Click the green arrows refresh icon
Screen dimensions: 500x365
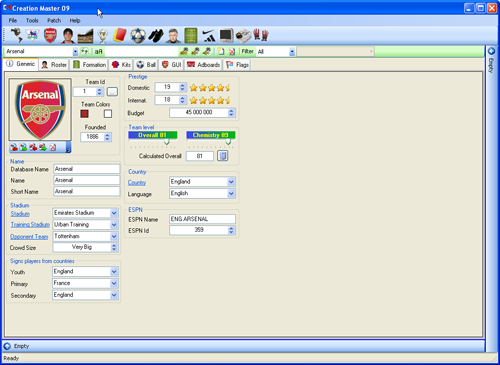[x=85, y=51]
